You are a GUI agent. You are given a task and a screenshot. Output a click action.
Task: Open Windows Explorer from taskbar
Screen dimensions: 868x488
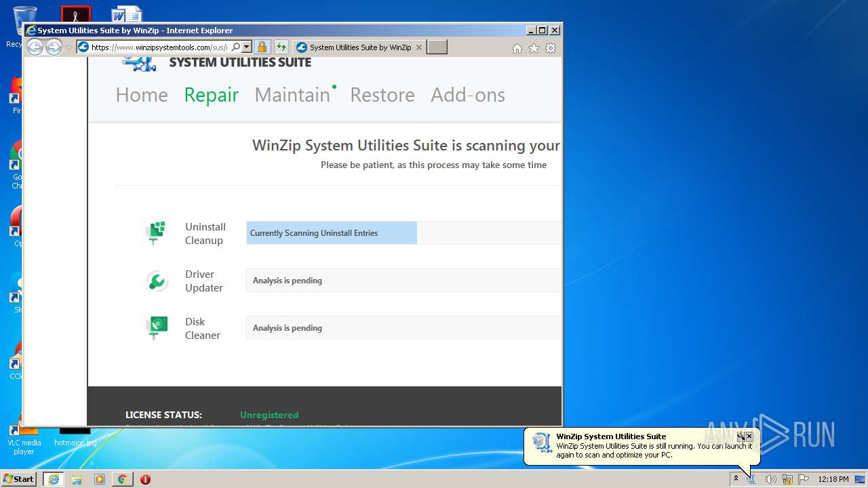click(77, 479)
